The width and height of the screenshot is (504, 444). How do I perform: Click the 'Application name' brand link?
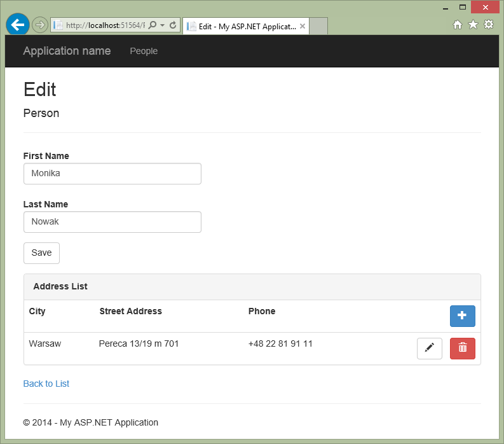tap(67, 51)
